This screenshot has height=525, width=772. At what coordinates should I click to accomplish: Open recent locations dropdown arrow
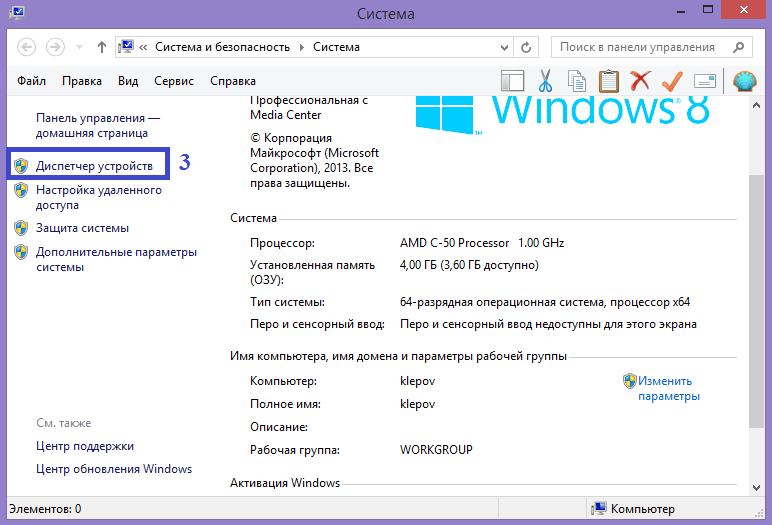[79, 47]
